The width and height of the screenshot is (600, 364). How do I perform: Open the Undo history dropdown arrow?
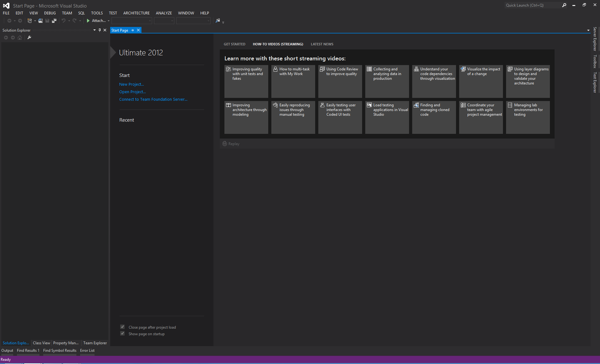tap(69, 21)
